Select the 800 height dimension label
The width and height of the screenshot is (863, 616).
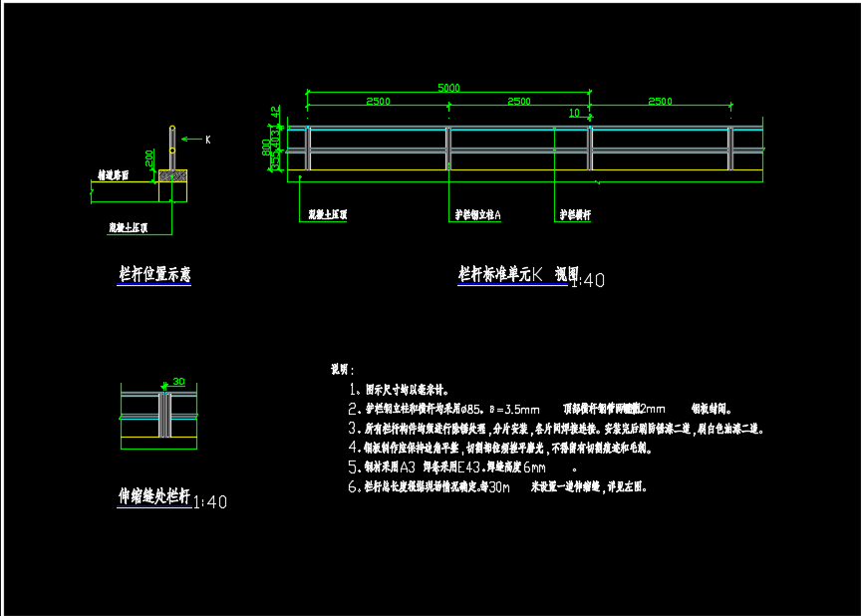[266, 148]
